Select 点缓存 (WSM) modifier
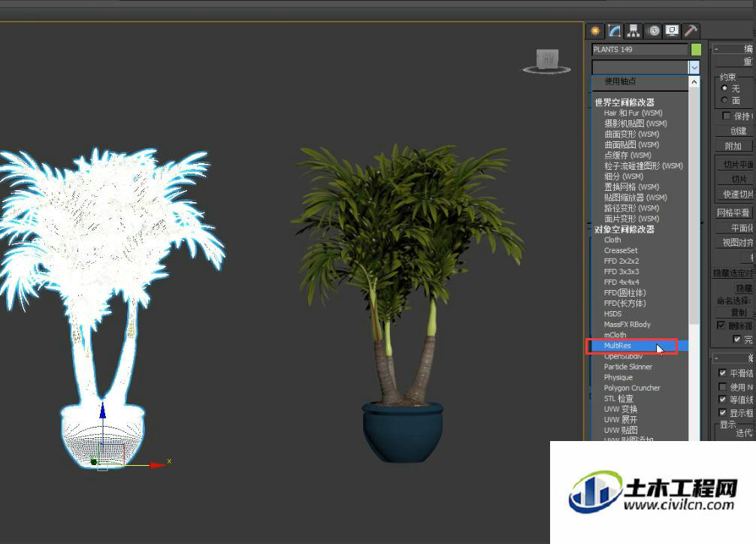Screen dimensions: 756x544 pos(627,156)
